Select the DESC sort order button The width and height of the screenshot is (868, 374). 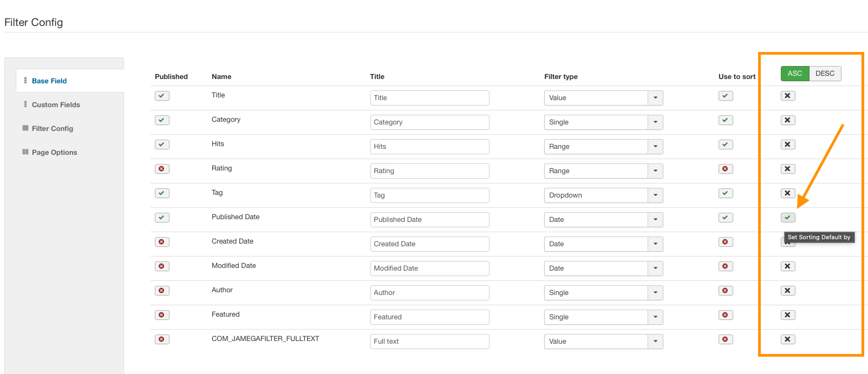pyautogui.click(x=825, y=74)
